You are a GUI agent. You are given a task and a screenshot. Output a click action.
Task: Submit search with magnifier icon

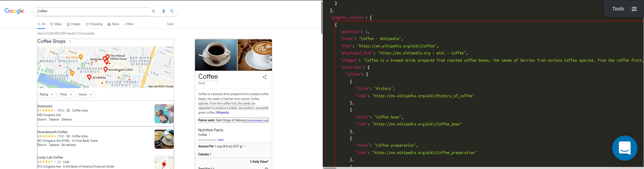[x=172, y=11]
